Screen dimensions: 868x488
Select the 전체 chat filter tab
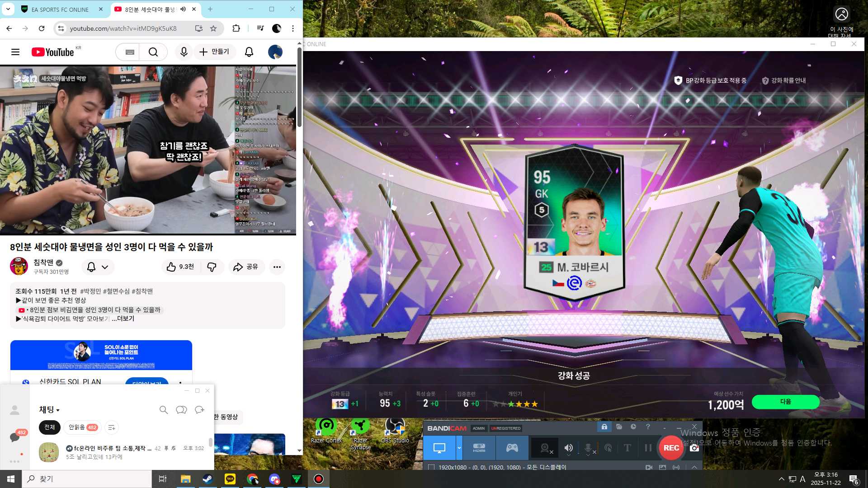[x=50, y=427]
